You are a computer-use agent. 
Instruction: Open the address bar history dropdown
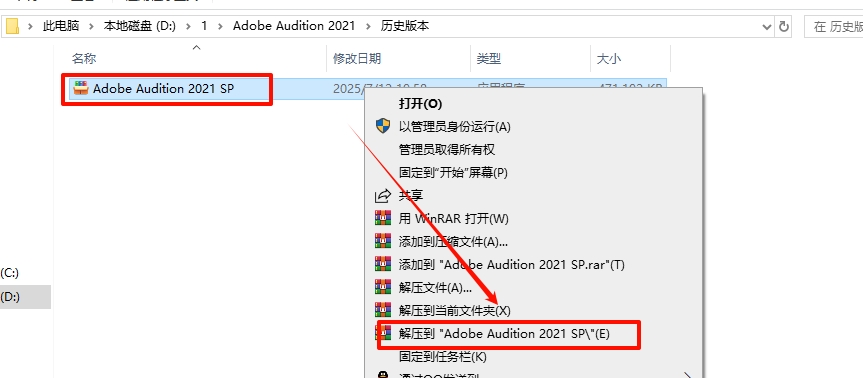pos(766,26)
